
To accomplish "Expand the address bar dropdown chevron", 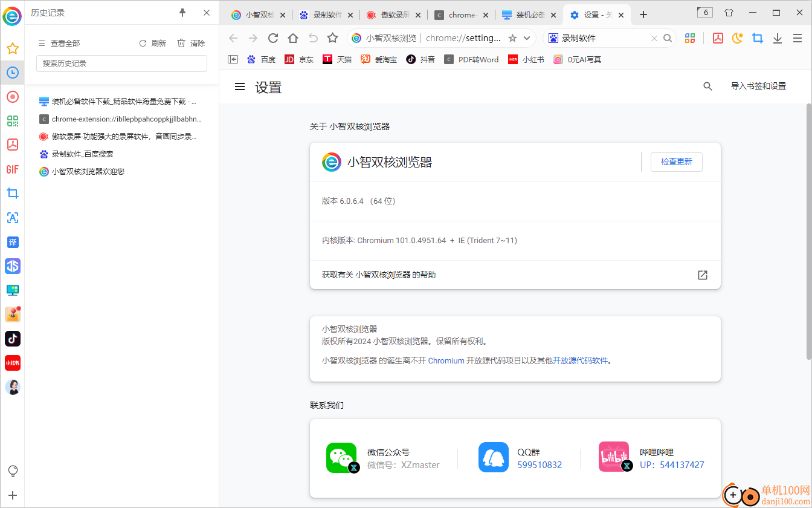I will (x=527, y=38).
